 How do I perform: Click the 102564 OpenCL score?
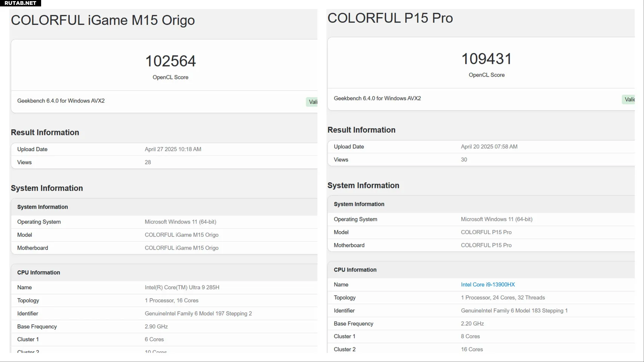click(171, 61)
